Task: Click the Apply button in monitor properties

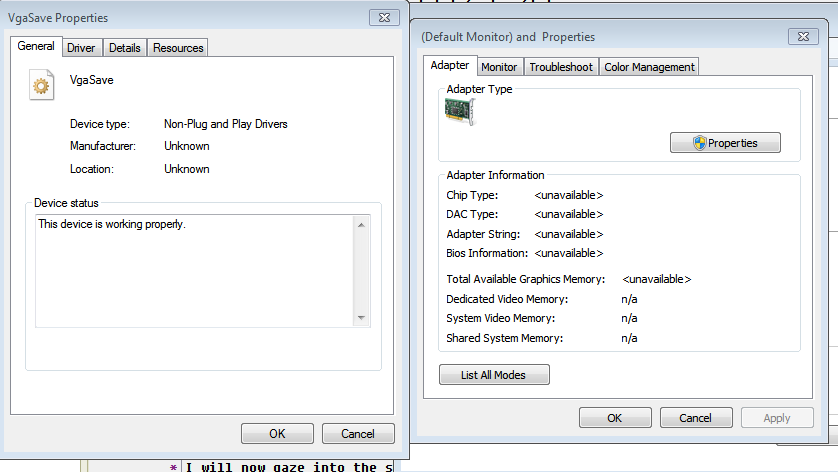Action: coord(777,417)
